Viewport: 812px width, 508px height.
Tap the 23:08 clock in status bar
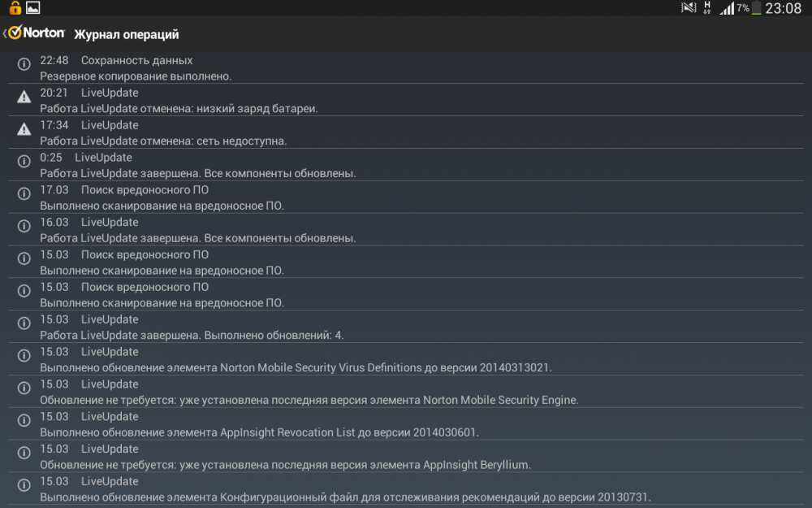pos(784,8)
